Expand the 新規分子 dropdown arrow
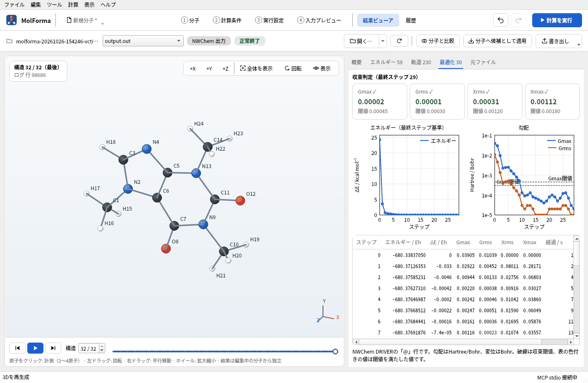This screenshot has height=383, width=588. tap(102, 24)
